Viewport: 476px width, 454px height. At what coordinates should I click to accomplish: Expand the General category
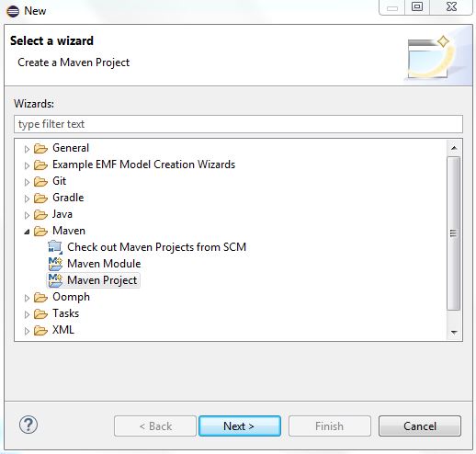27,149
